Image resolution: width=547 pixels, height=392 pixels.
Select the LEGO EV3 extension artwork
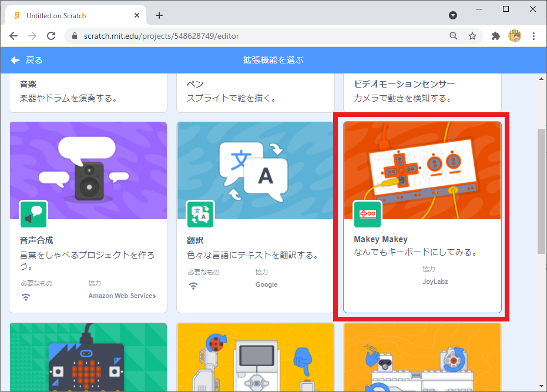coord(256,357)
